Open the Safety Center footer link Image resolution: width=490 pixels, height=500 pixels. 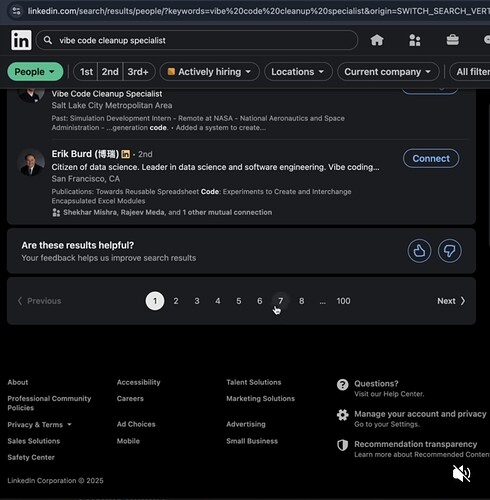pyautogui.click(x=31, y=457)
